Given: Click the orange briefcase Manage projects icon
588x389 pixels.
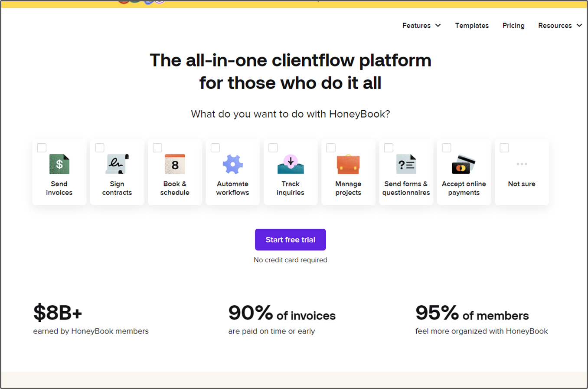Looking at the screenshot, I should [x=348, y=164].
